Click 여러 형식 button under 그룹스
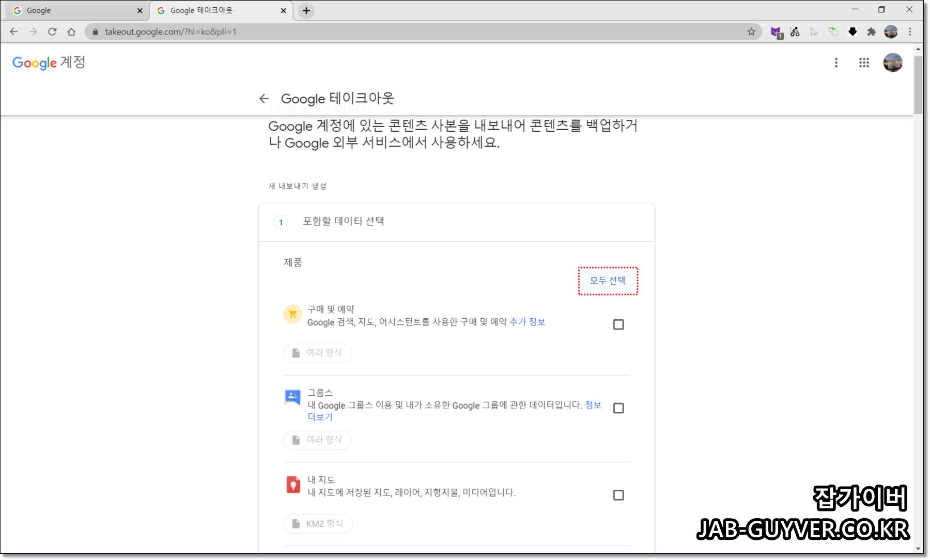The height and width of the screenshot is (560, 930). pos(317,440)
